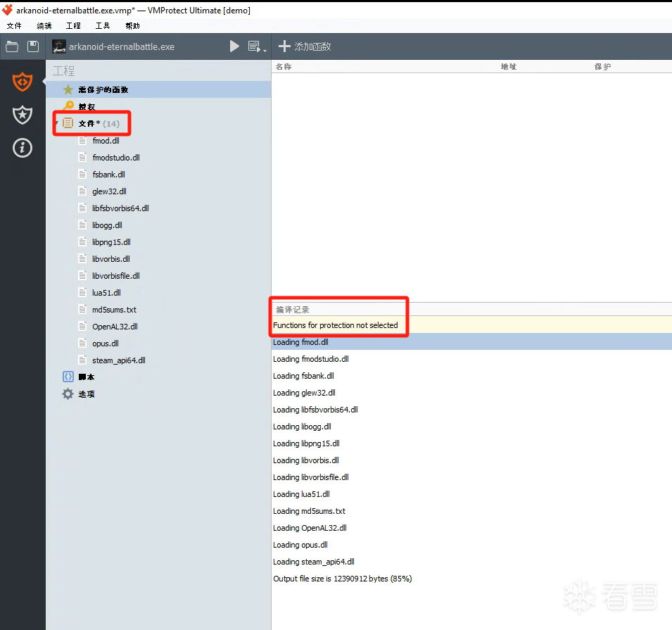Click the document icon beside lua51.dll
The image size is (672, 630).
[x=82, y=293]
